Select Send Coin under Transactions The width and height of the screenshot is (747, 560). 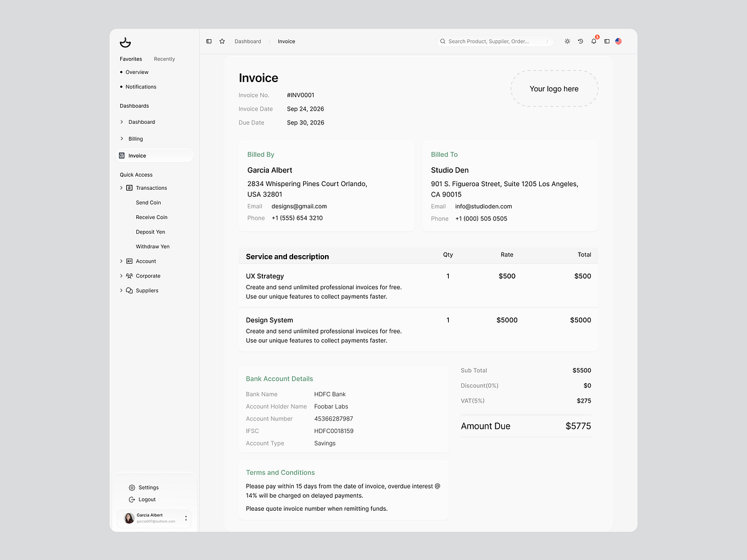(x=148, y=202)
